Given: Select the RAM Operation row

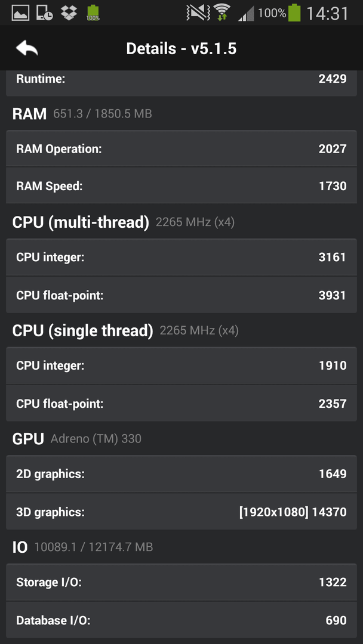Looking at the screenshot, I should [181, 148].
